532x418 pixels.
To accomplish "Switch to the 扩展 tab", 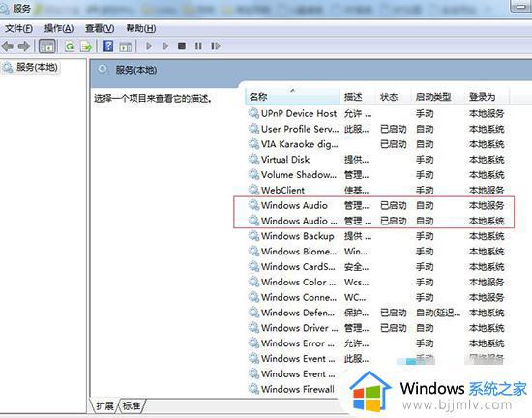I will pyautogui.click(x=104, y=405).
